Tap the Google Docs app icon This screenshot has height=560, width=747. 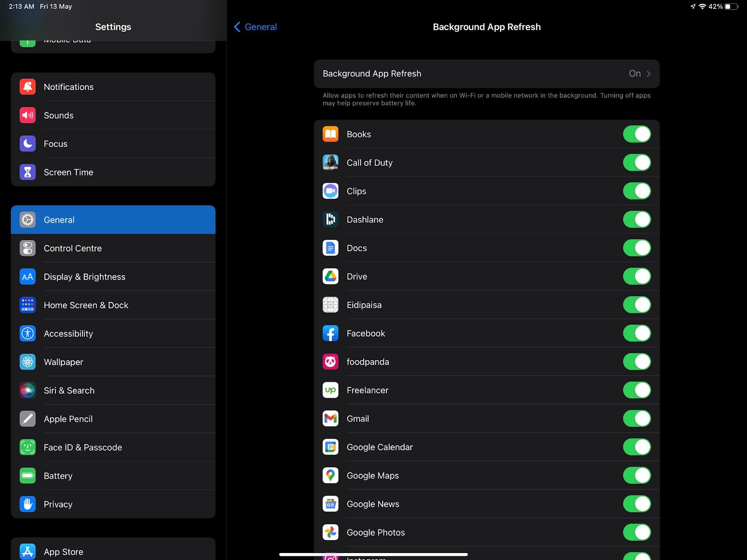click(x=331, y=248)
